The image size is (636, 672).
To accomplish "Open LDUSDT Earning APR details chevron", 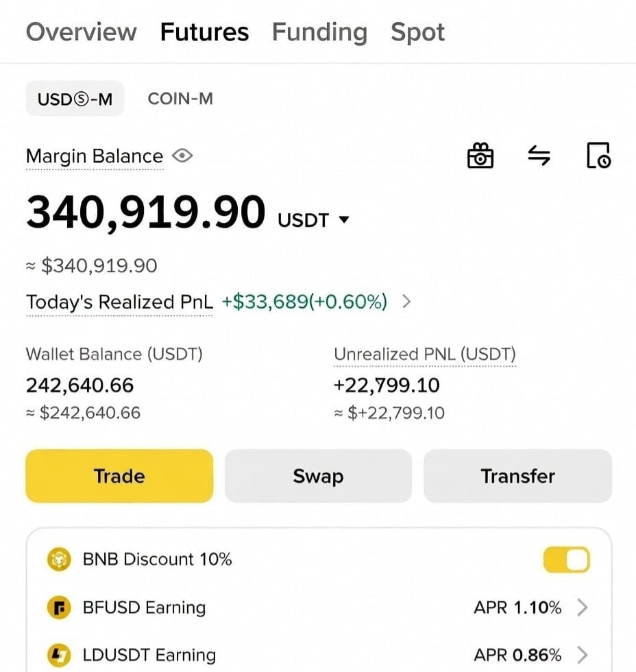I will click(x=582, y=655).
